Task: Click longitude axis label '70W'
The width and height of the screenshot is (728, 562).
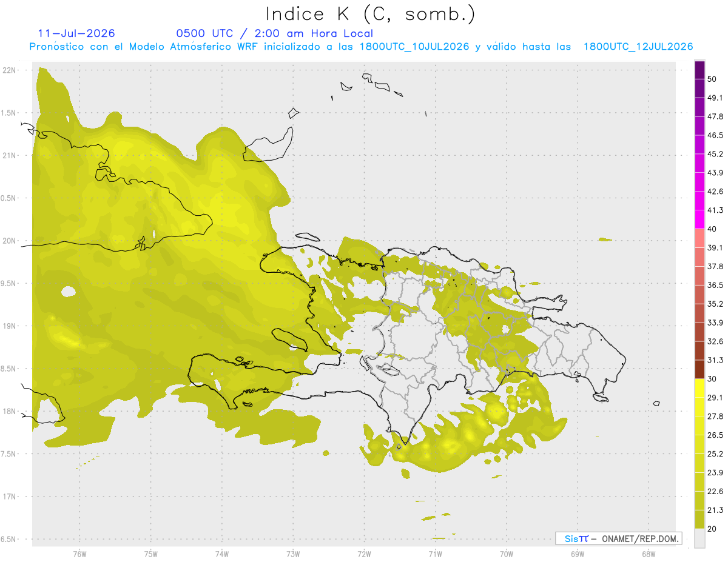Action: (x=507, y=553)
